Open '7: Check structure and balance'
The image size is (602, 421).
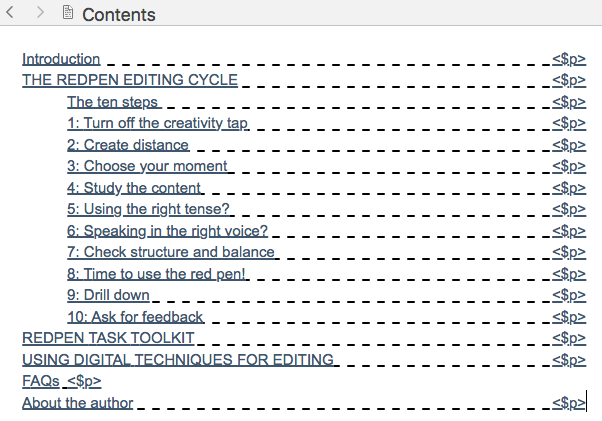click(170, 252)
